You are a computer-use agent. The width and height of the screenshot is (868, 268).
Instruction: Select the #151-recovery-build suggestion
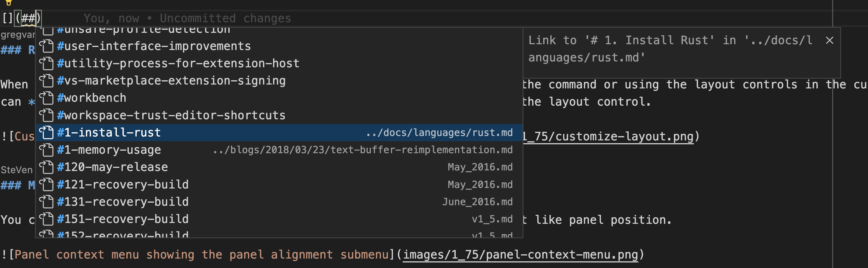tap(123, 219)
